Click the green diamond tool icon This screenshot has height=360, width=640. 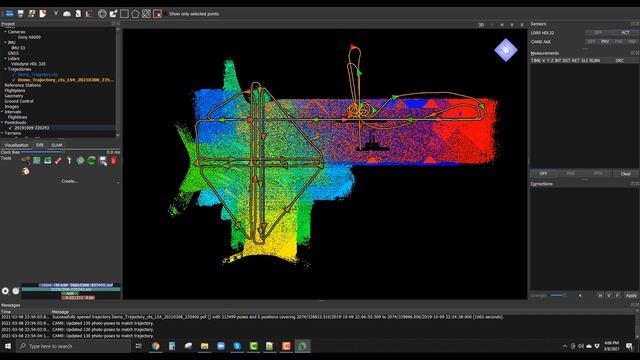(x=80, y=160)
